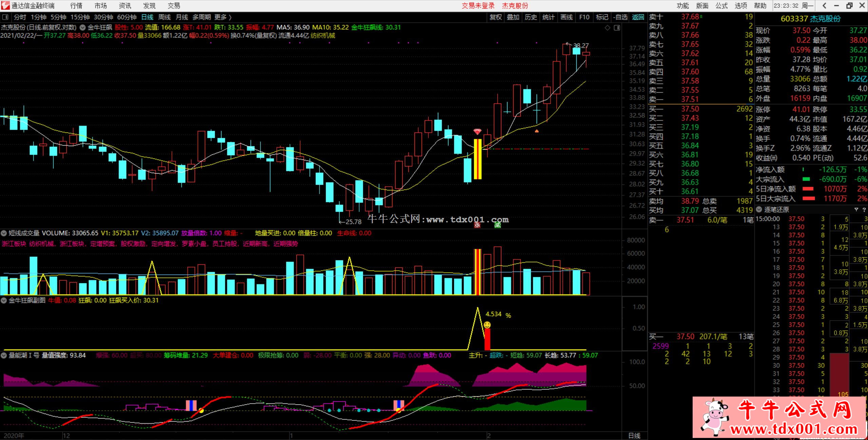Click the orange triangle marker under the candlestick
The width and height of the screenshot is (868, 440).
pos(537,131)
